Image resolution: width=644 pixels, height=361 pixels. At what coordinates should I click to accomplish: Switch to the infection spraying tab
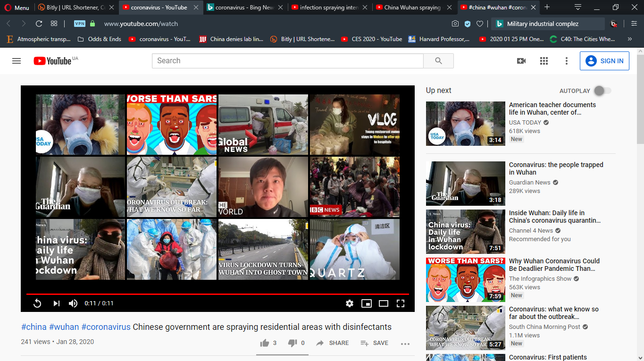(x=329, y=8)
